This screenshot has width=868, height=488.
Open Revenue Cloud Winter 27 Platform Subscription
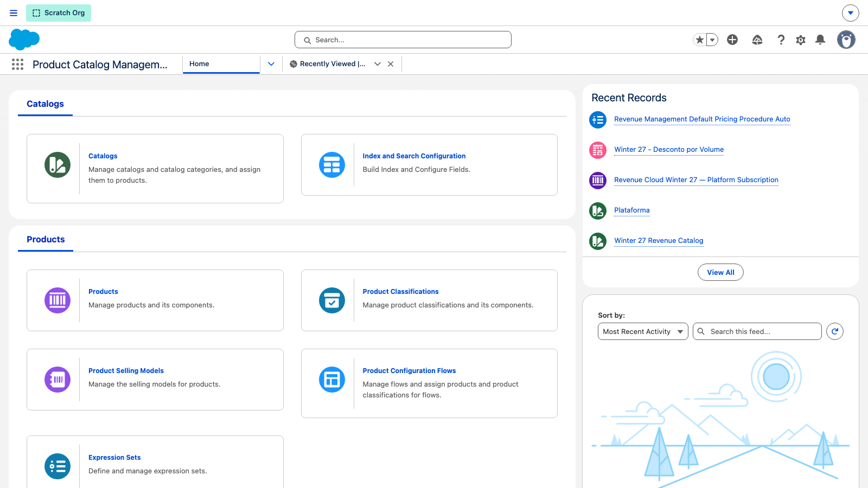tap(696, 180)
